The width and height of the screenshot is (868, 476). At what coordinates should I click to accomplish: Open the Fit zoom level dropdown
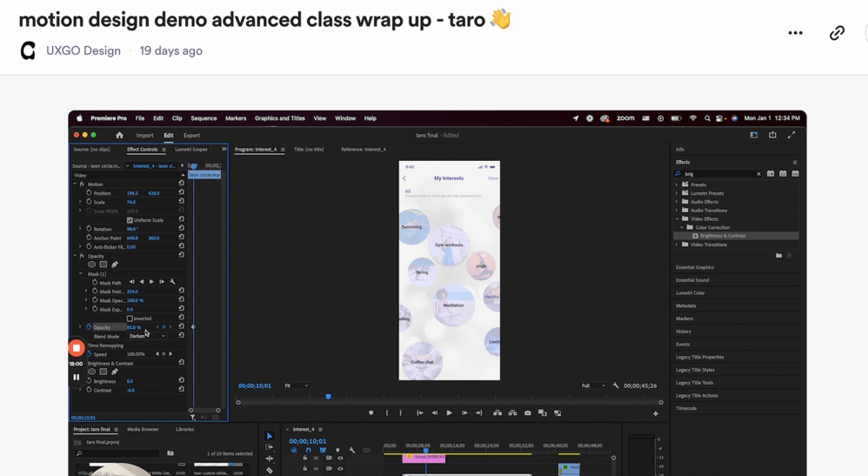(297, 385)
